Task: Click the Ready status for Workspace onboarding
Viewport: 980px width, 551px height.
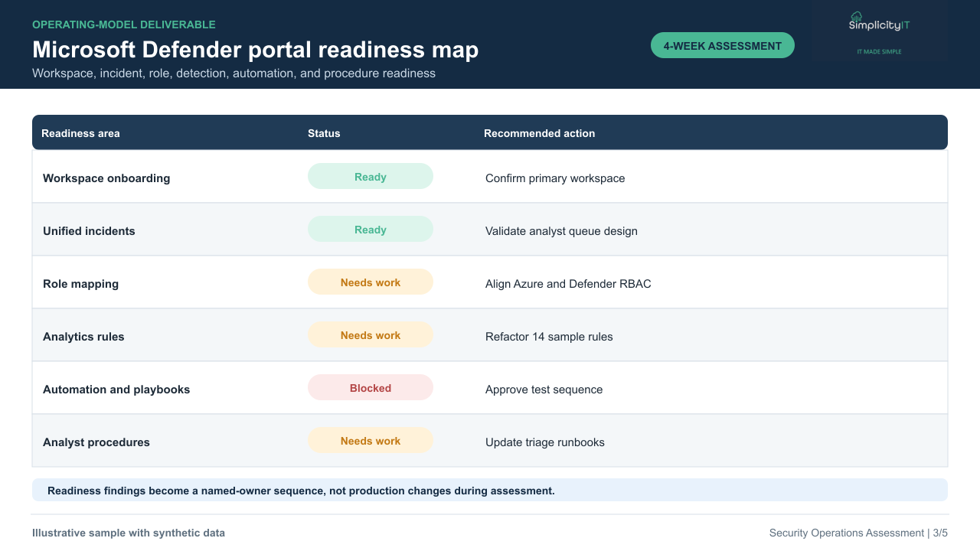Action: (371, 176)
